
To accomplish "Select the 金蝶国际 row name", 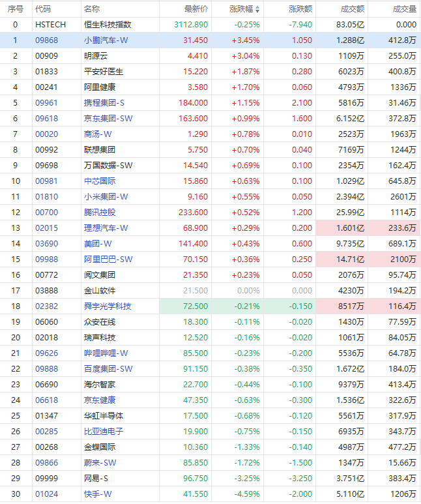I will point(100,447).
